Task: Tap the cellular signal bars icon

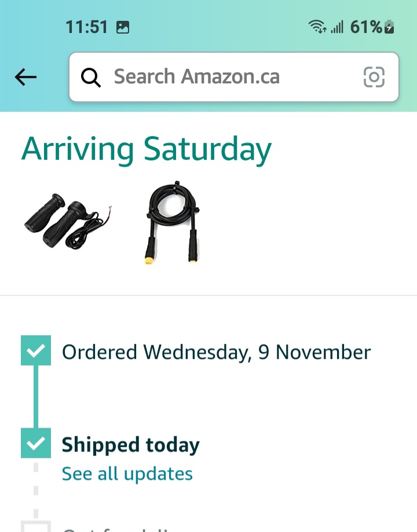Action: [337, 27]
